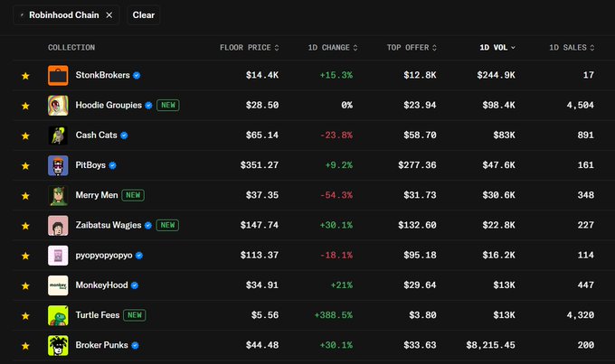Sort by 1D Vol column

point(497,47)
